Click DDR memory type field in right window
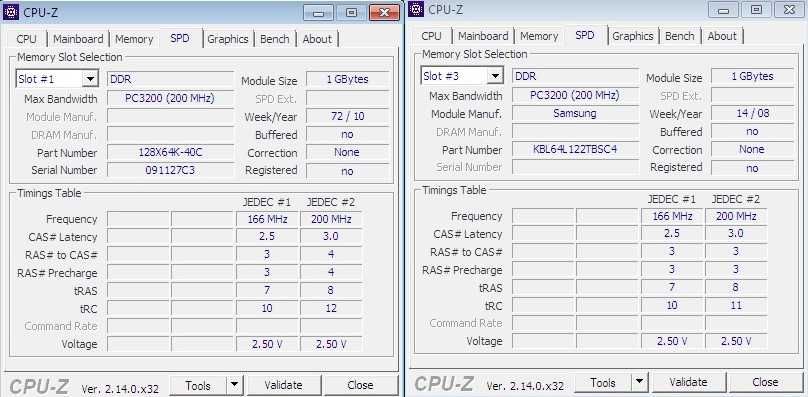The width and height of the screenshot is (808, 397). coord(575,76)
